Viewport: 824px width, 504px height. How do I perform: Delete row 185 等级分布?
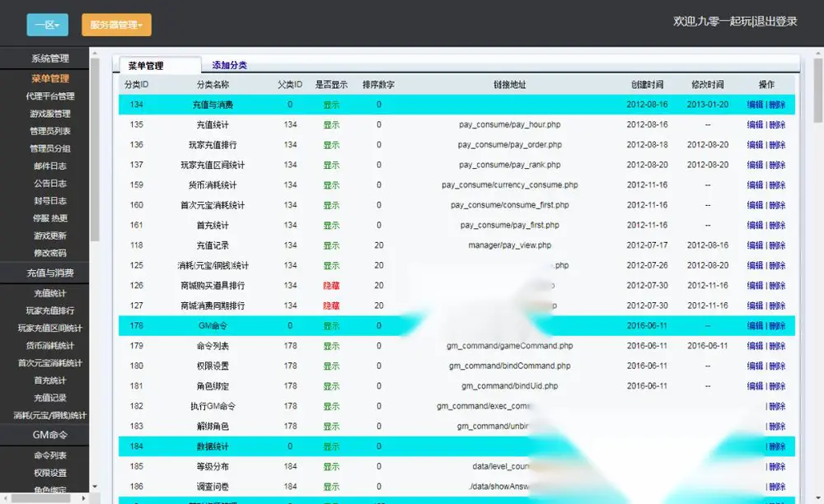click(777, 466)
